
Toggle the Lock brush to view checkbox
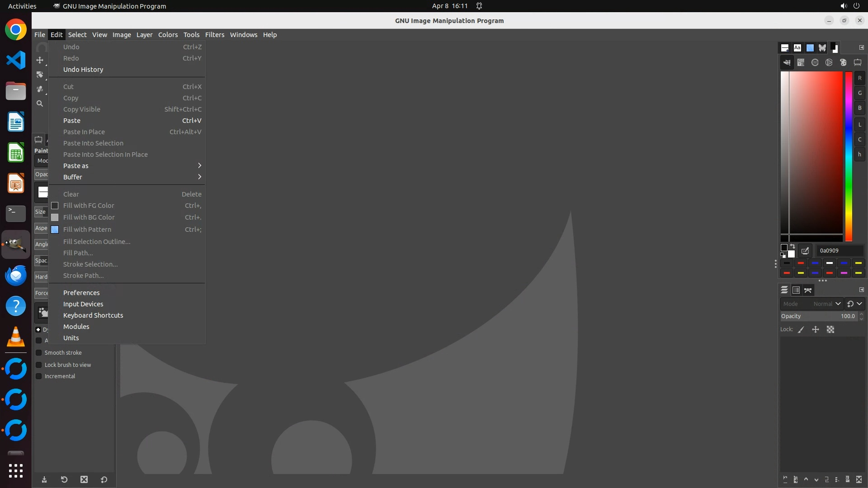[x=39, y=365]
